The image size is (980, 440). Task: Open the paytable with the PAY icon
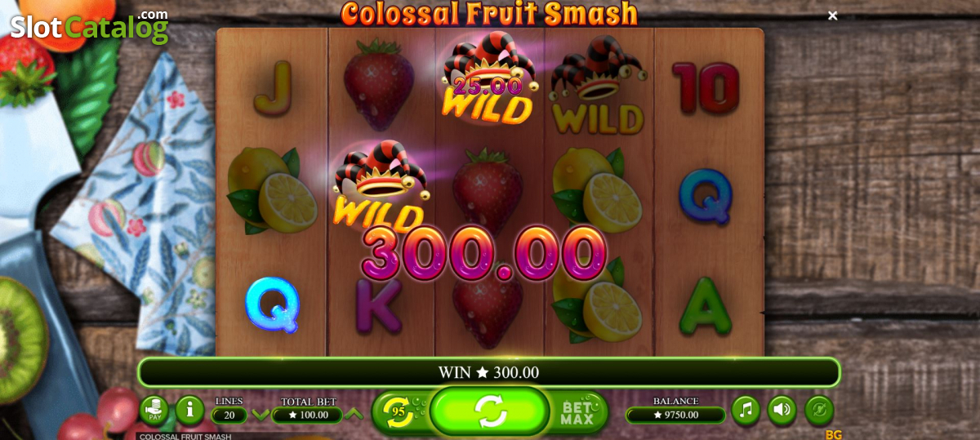click(154, 410)
